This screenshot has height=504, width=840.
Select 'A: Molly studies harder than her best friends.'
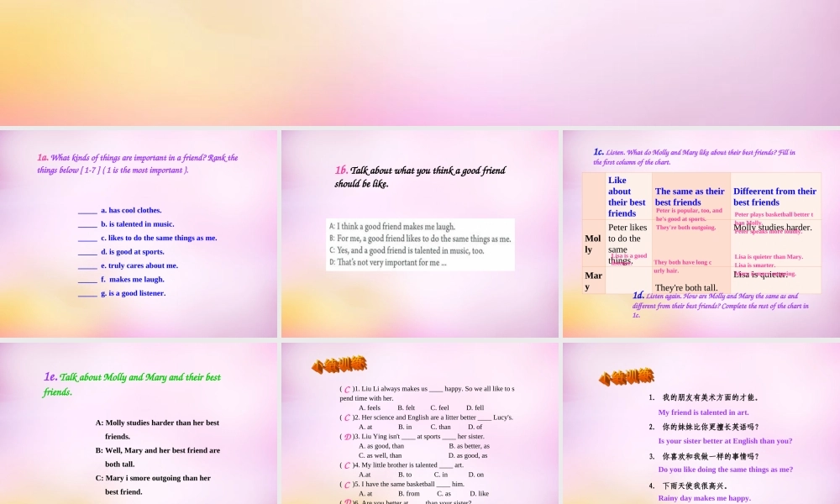(158, 429)
